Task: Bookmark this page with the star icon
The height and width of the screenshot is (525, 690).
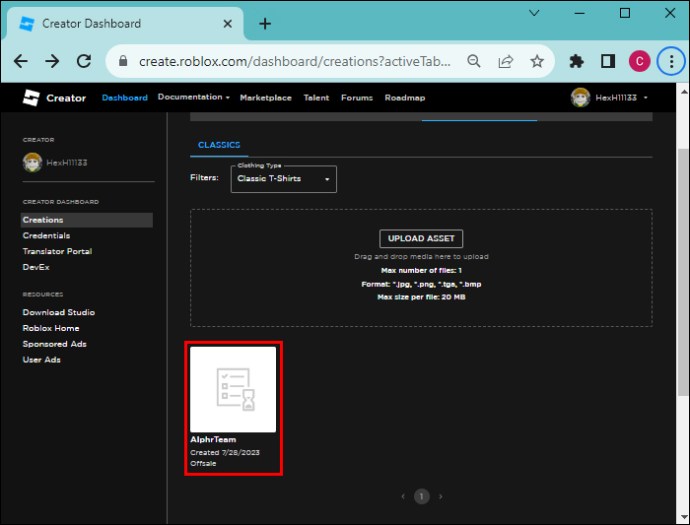Action: click(x=537, y=61)
